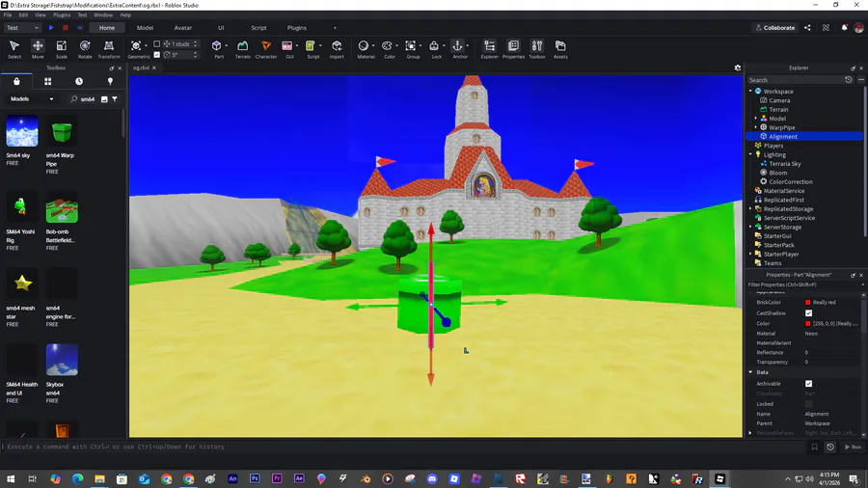
Task: Start the play test
Action: click(x=51, y=28)
